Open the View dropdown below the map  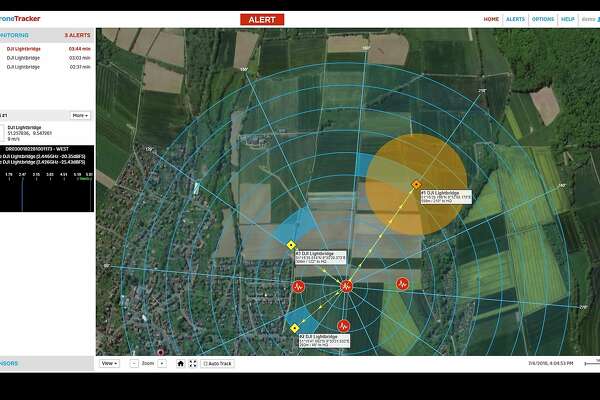109,363
